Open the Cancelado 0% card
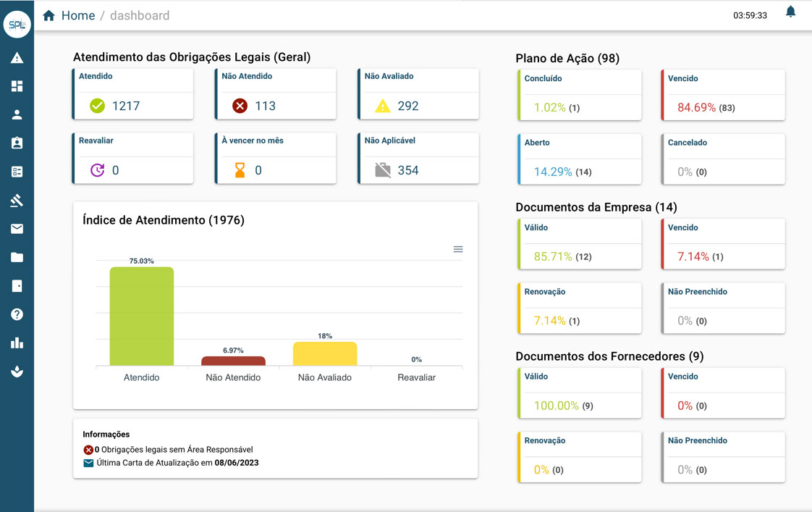Image resolution: width=812 pixels, height=512 pixels. point(723,159)
